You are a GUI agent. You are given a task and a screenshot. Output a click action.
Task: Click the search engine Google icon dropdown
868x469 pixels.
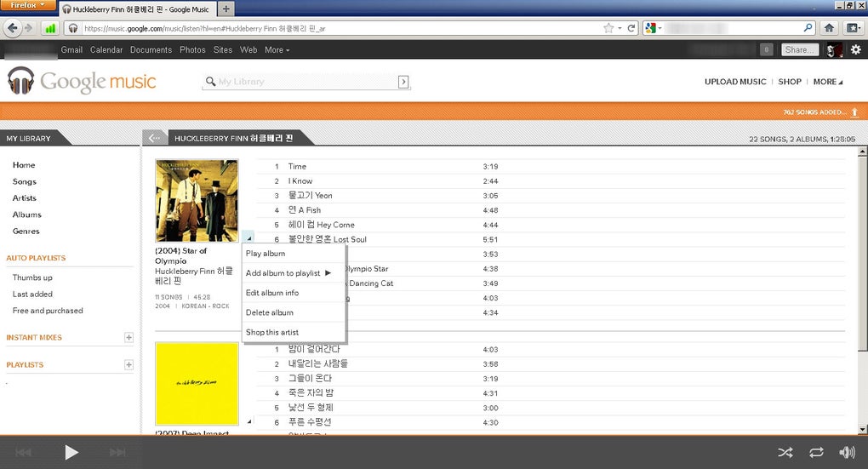[x=654, y=28]
